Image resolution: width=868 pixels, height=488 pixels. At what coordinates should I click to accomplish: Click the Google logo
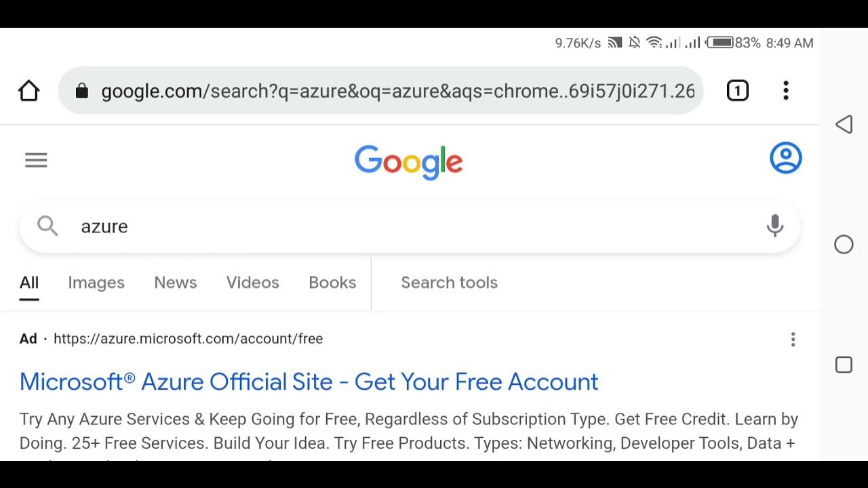(x=409, y=162)
